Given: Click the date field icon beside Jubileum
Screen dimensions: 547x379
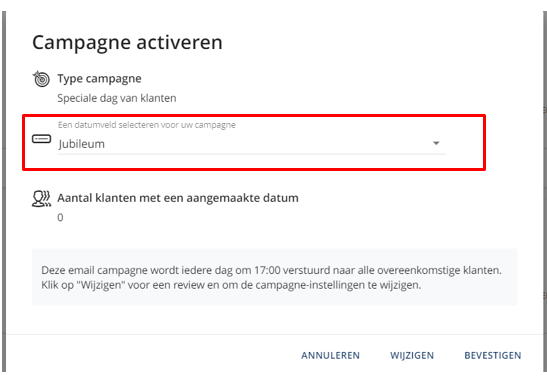Looking at the screenshot, I should point(42,139).
